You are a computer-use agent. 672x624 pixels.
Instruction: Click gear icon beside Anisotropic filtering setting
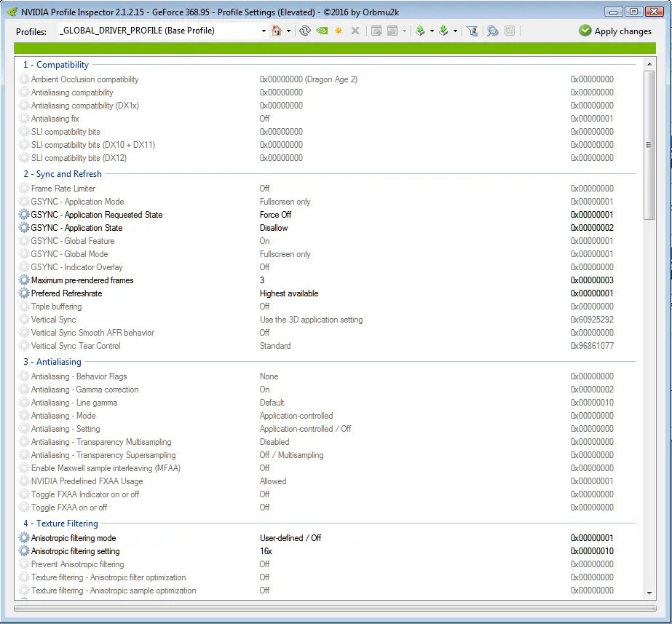[24, 551]
